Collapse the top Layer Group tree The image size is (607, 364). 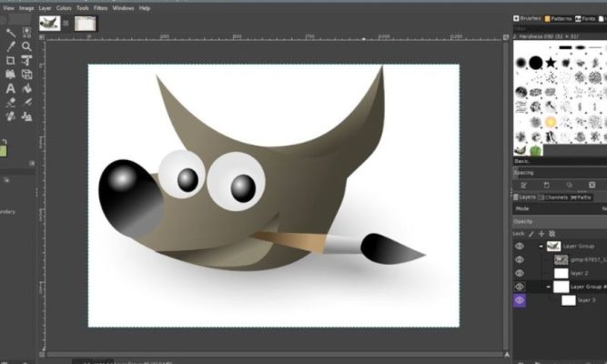click(541, 246)
